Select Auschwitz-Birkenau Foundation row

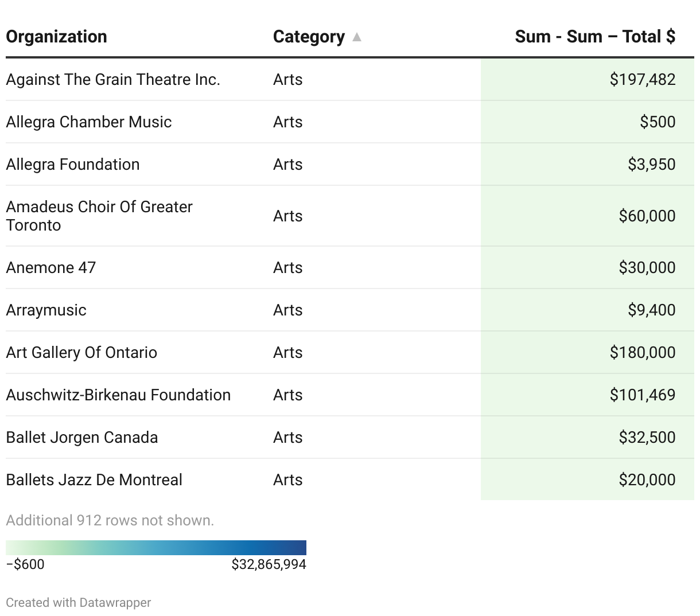click(118, 395)
